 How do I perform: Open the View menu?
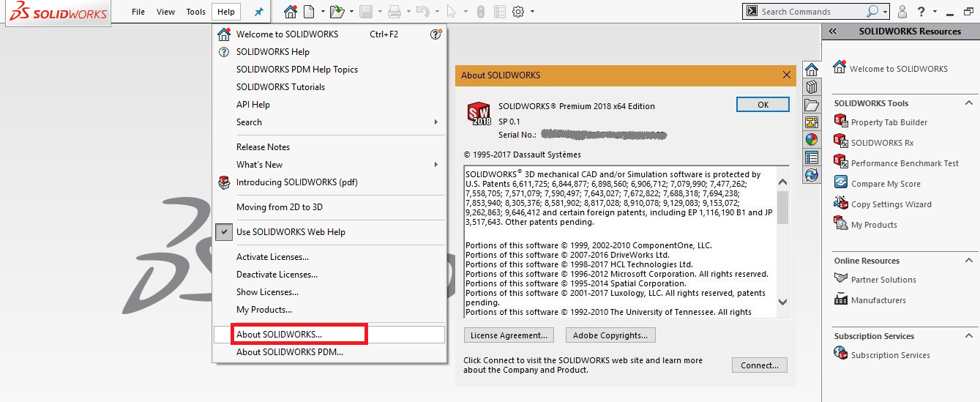pos(166,12)
